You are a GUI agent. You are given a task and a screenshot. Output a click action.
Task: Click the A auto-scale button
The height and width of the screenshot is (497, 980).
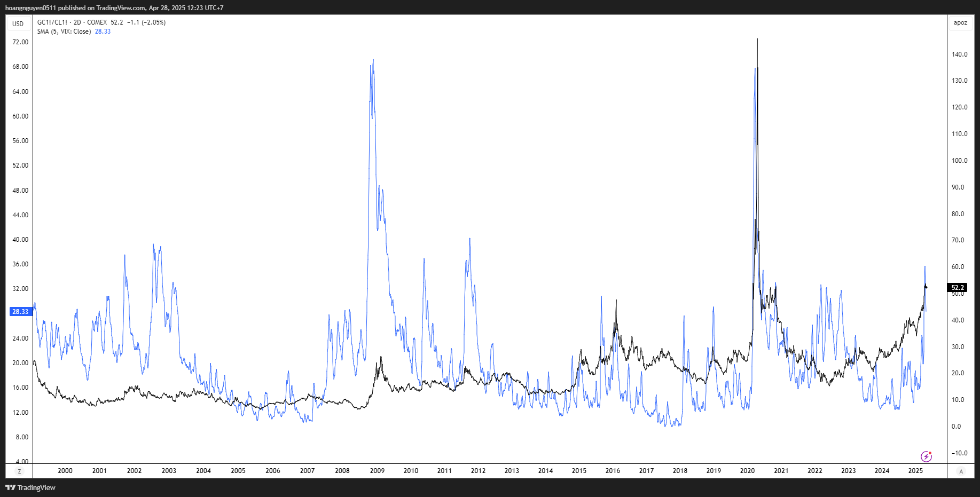click(961, 471)
